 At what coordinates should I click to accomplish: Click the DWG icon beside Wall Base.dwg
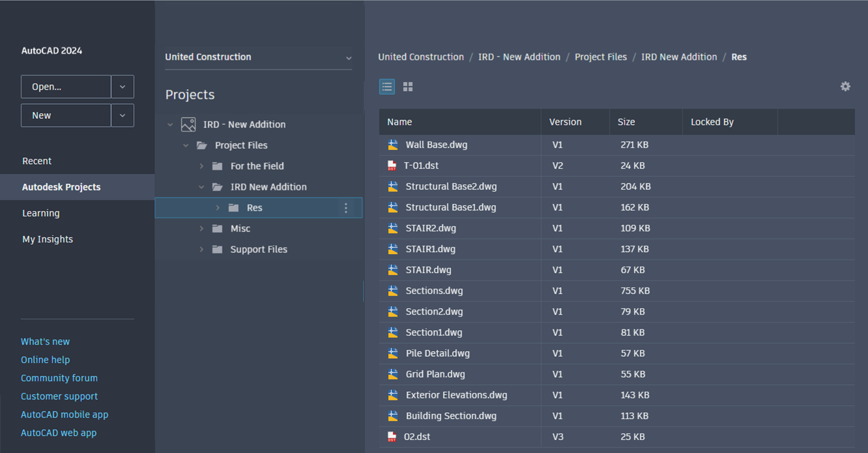[x=392, y=145]
